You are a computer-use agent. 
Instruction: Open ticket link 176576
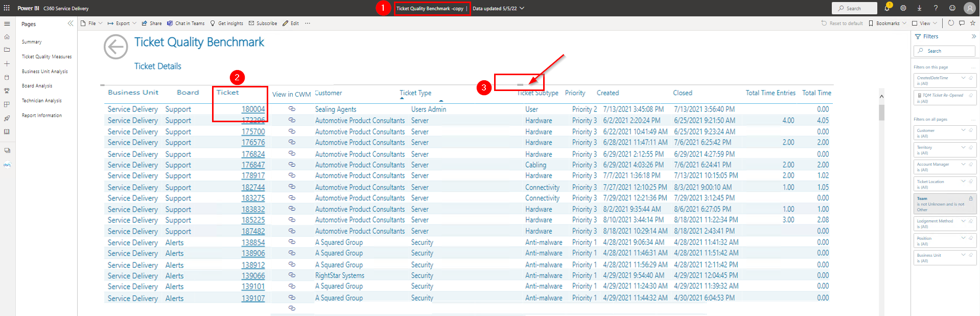[253, 143]
